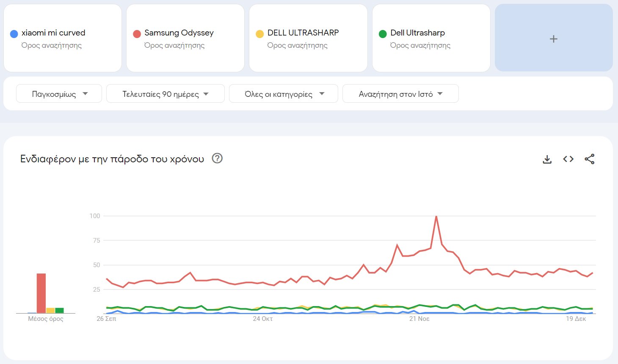Open the embed code icon
Viewport: 618px width, 364px height.
[x=568, y=159]
